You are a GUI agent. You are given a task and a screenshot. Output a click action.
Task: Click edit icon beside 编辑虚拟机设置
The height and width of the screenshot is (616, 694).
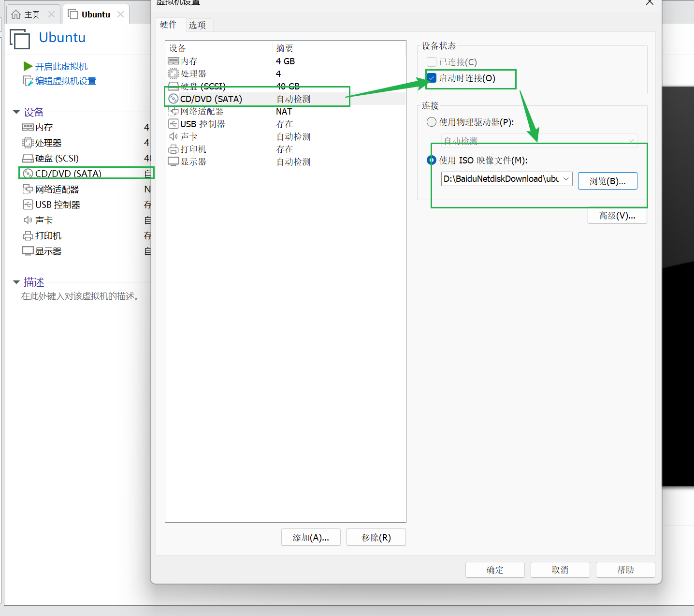click(28, 81)
